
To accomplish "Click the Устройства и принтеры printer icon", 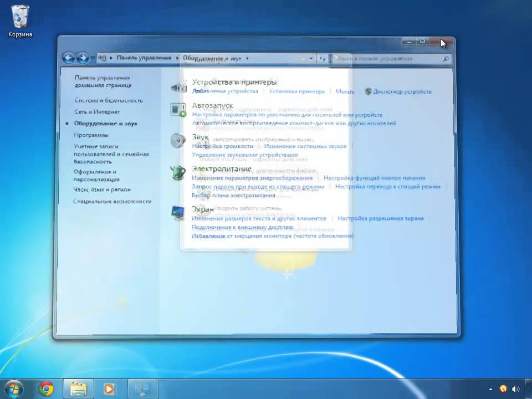I will (x=178, y=87).
